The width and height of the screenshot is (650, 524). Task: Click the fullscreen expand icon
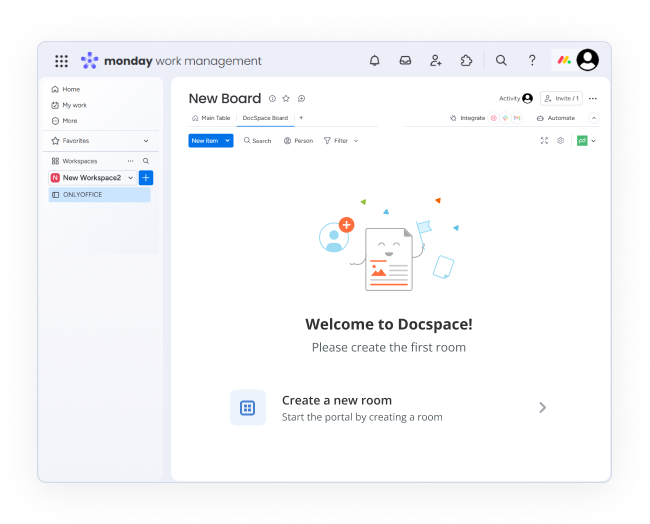[x=544, y=141]
